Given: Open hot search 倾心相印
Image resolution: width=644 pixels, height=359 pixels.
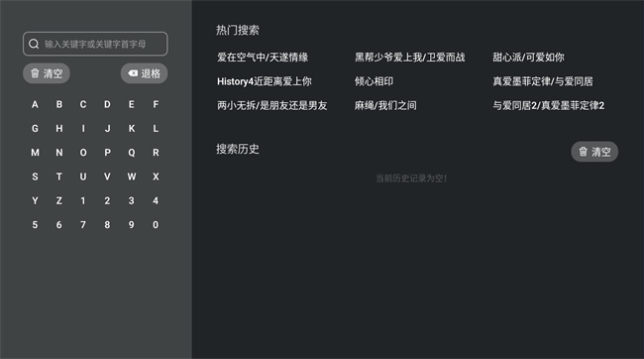Looking at the screenshot, I should pos(374,81).
